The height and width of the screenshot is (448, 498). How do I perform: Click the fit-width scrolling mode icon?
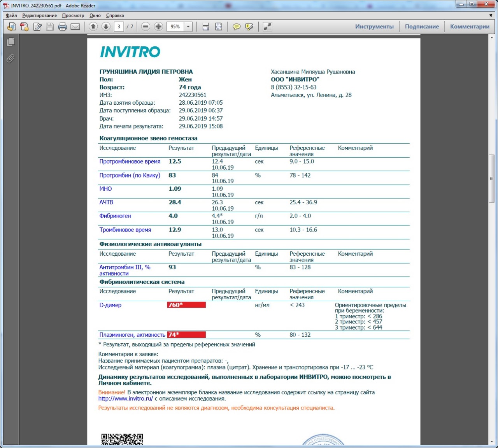[x=206, y=26]
